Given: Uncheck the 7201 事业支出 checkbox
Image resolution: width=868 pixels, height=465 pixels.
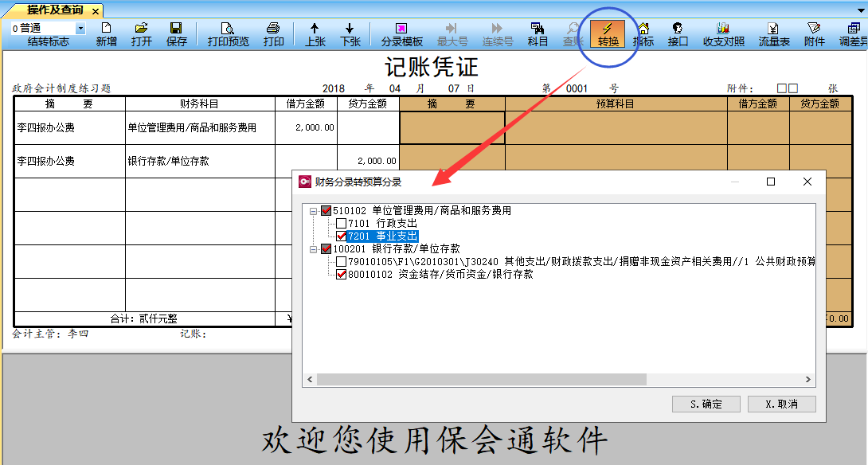Looking at the screenshot, I should 342,236.
